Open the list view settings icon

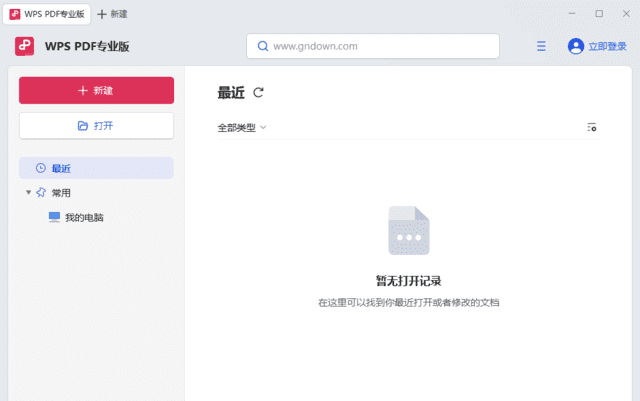pos(592,127)
